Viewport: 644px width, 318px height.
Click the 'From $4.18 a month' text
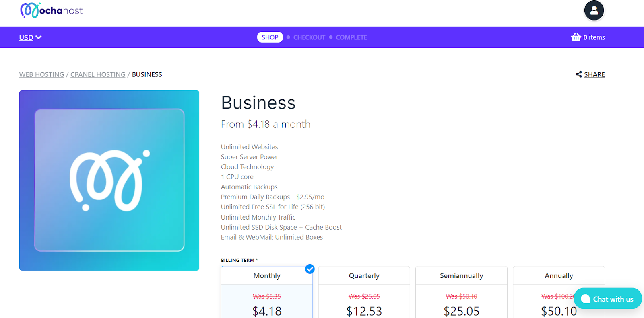pyautogui.click(x=266, y=124)
